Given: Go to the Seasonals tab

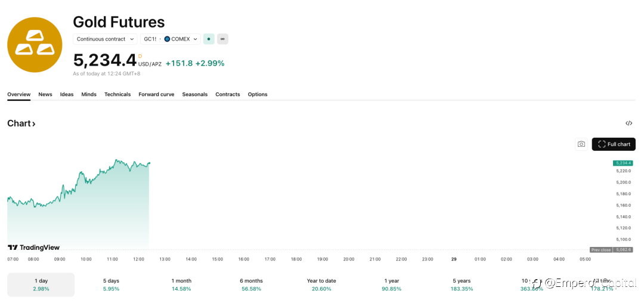Looking at the screenshot, I should click(x=195, y=94).
